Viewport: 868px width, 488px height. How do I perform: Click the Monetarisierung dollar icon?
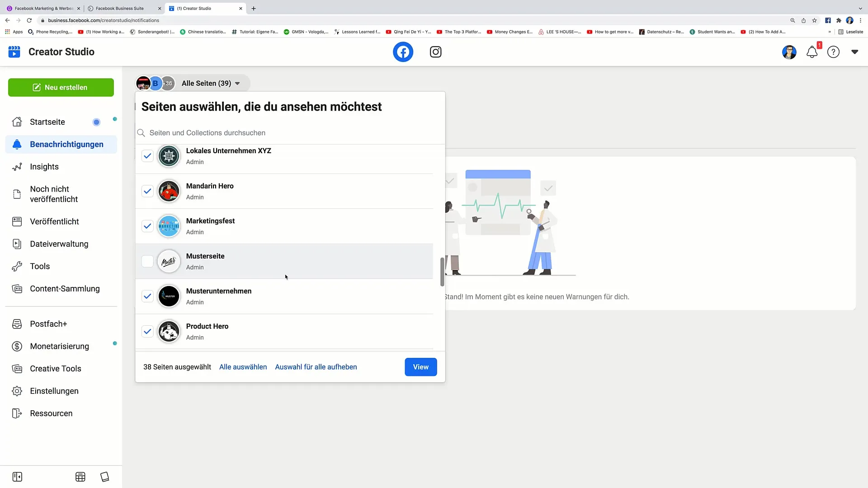[17, 347]
